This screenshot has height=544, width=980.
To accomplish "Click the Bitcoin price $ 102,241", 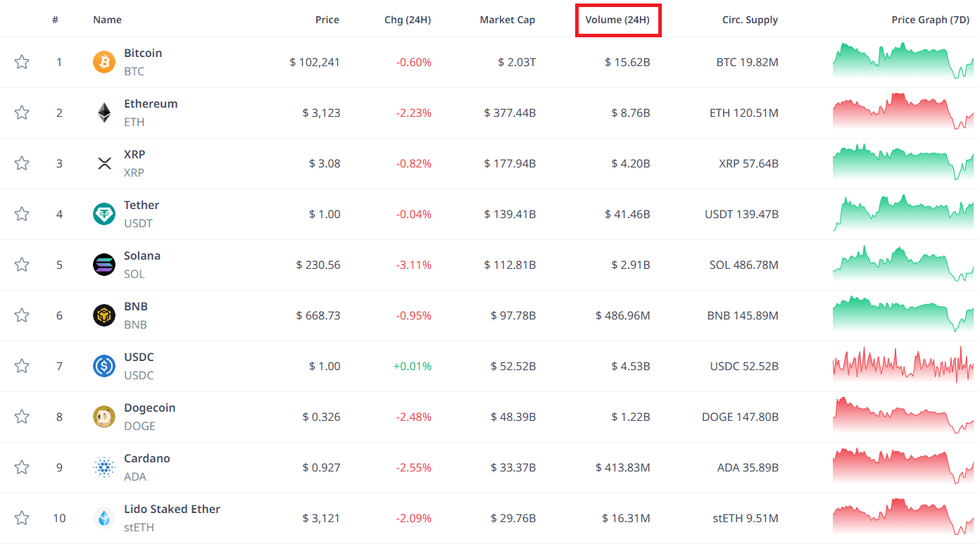I will tap(315, 62).
